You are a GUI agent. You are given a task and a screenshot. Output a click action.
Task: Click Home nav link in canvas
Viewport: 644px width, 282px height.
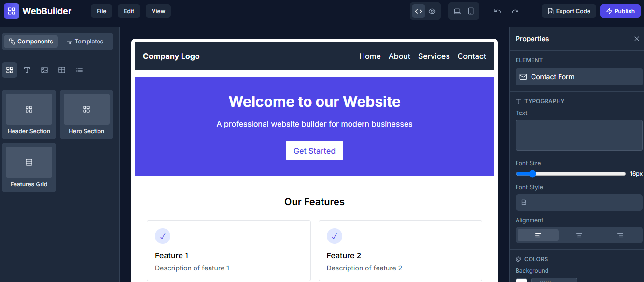pyautogui.click(x=370, y=56)
